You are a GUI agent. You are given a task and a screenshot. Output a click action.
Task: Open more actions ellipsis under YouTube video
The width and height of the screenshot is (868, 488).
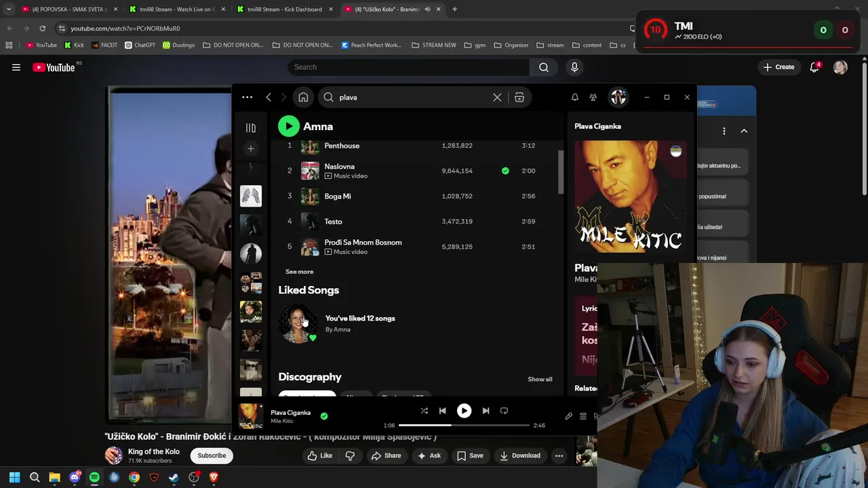point(559,455)
